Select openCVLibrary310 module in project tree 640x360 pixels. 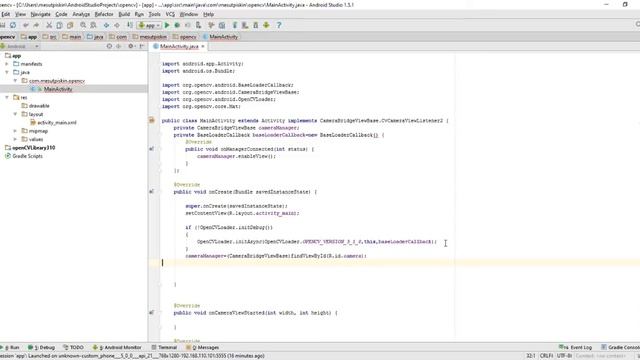[x=33, y=148]
